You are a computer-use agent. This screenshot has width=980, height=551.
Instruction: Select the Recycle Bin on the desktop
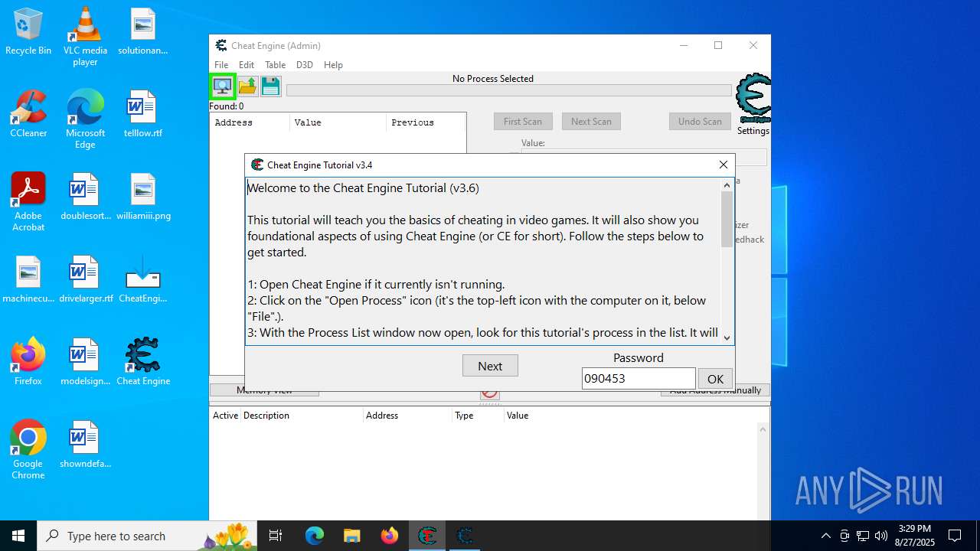tap(28, 31)
